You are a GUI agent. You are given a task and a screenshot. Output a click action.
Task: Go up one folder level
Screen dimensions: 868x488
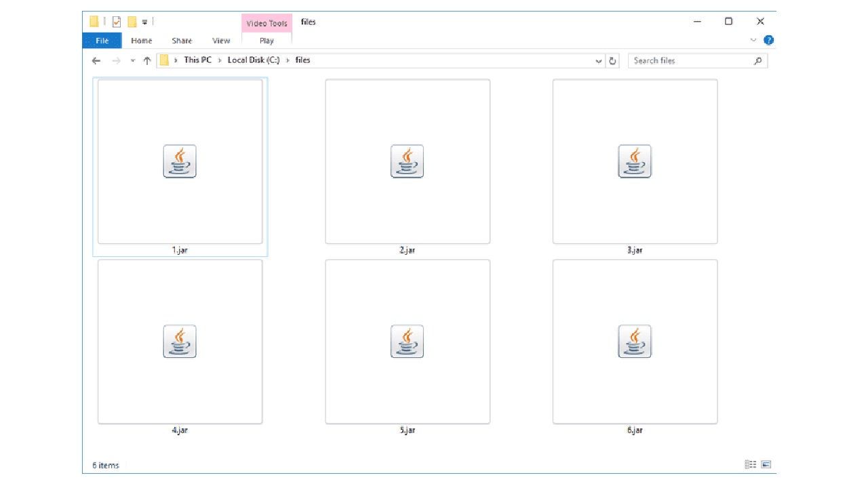tap(147, 60)
